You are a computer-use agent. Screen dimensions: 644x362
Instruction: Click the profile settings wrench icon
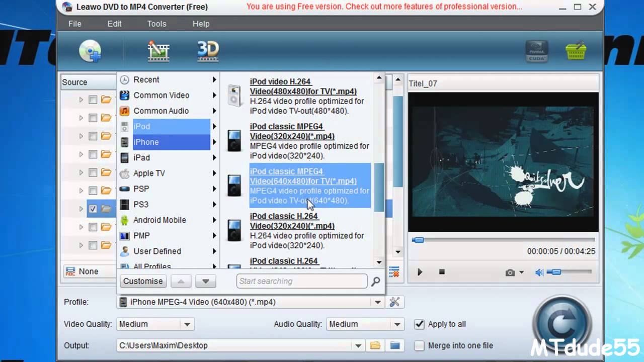395,302
